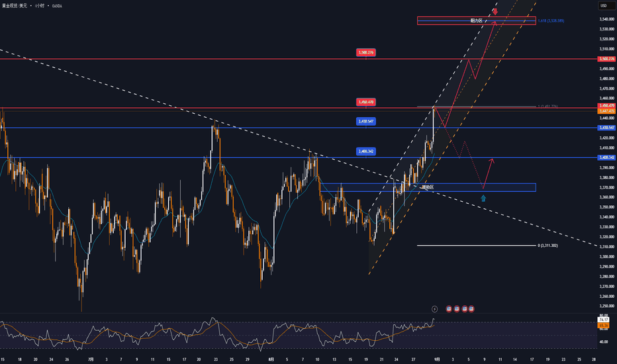Click the OANDA data source label
This screenshot has width=617, height=364.
(57, 6)
